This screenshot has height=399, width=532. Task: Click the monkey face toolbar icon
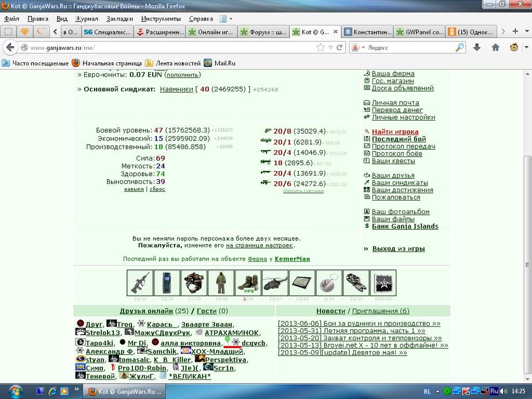coord(514,47)
